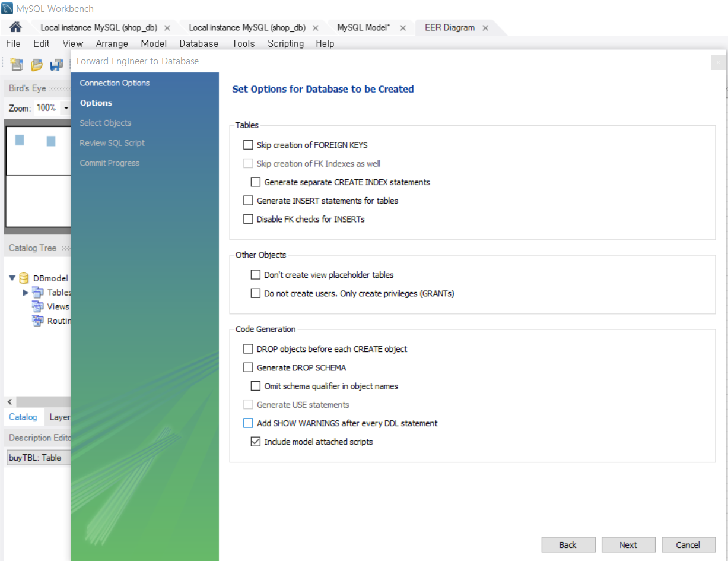Click the Next button

click(628, 545)
